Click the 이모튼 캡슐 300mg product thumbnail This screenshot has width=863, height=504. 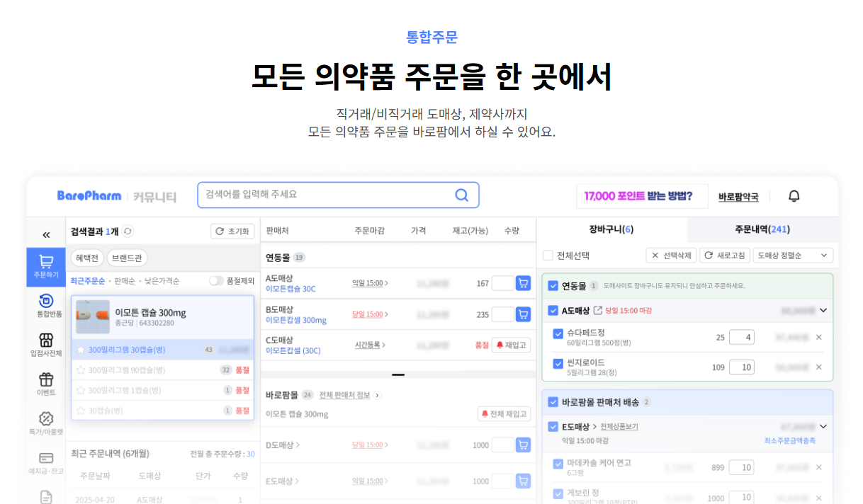click(93, 316)
